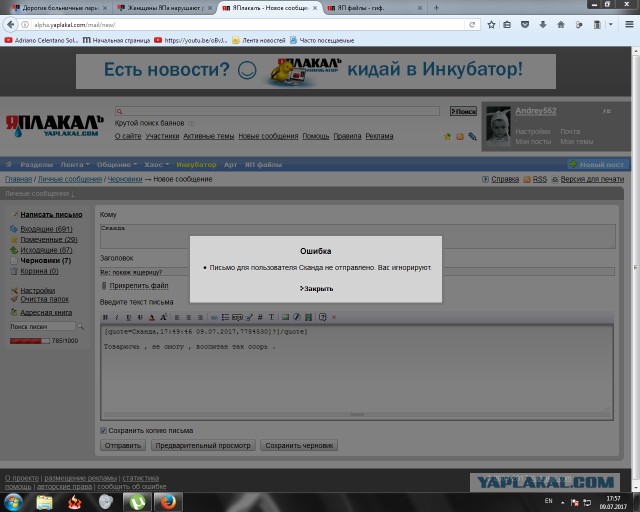
Task: Insert image via editor toolbar
Action: tap(285, 317)
